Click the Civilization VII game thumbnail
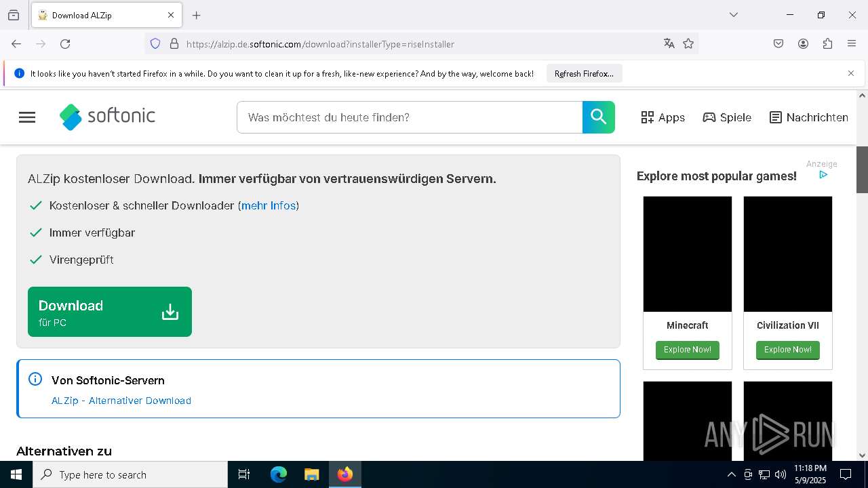 788,254
